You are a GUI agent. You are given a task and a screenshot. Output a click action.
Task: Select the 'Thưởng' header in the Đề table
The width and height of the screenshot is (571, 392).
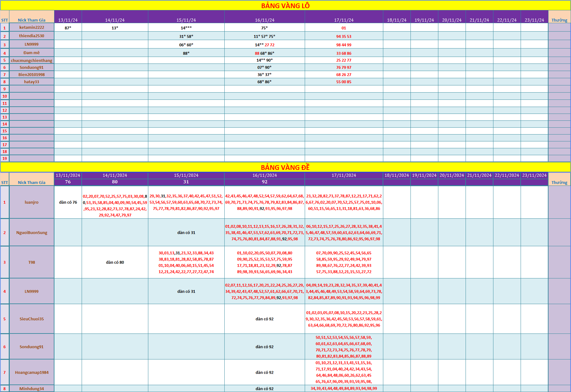[559, 179]
